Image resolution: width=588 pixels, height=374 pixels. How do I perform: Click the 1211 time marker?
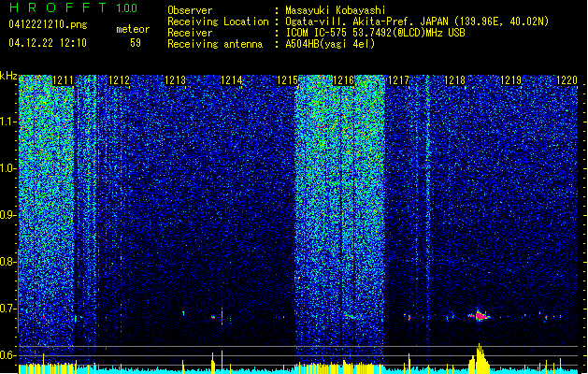coord(63,80)
